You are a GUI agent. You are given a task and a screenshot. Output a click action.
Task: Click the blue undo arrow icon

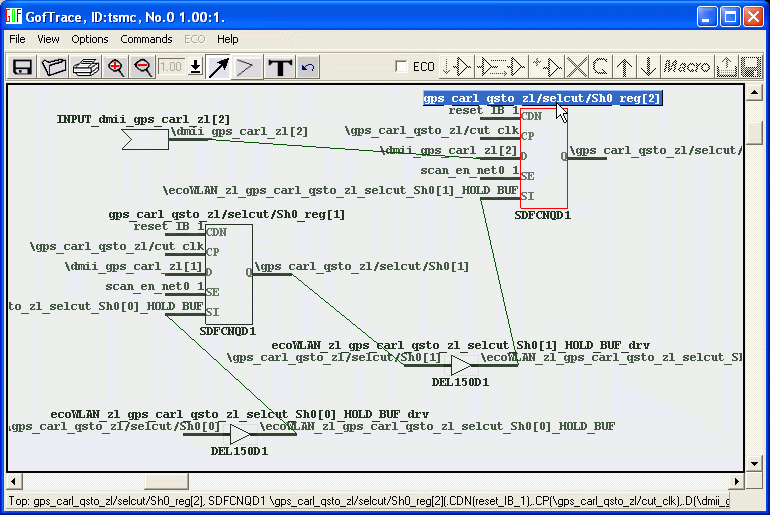click(308, 67)
